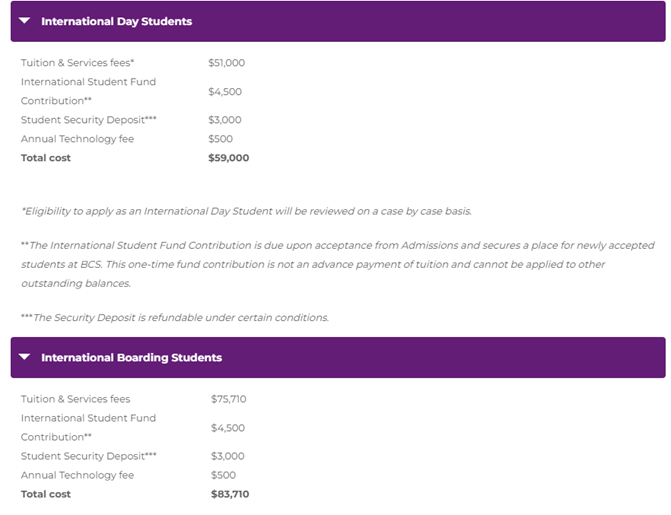Toggle the purple International Day Students bar
Image resolution: width=671 pixels, height=515 pixels.
[338, 21]
